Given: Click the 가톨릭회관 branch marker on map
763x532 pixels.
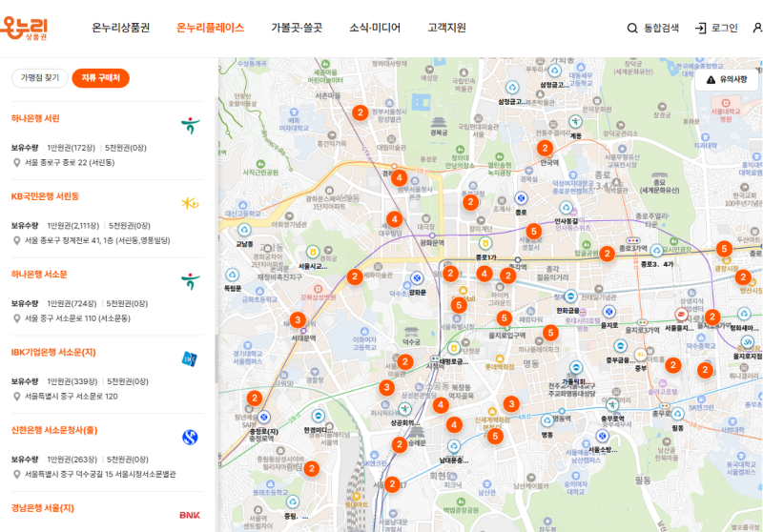Looking at the screenshot, I should [576, 367].
